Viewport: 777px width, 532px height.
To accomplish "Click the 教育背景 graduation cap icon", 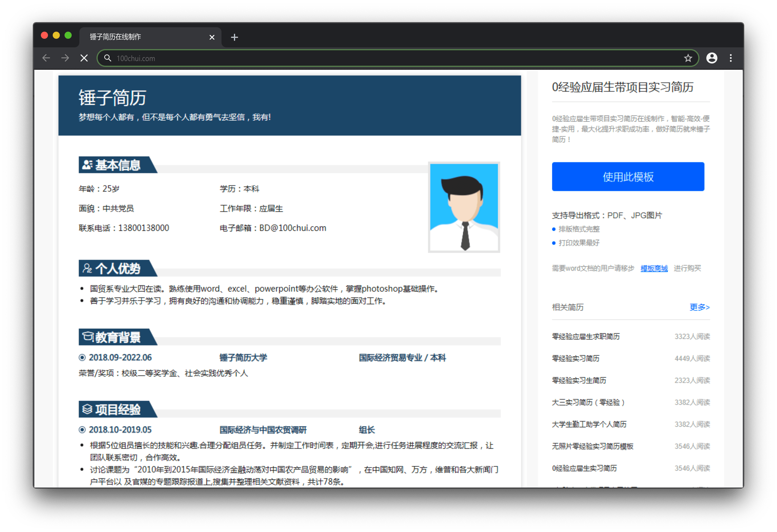I will [88, 336].
